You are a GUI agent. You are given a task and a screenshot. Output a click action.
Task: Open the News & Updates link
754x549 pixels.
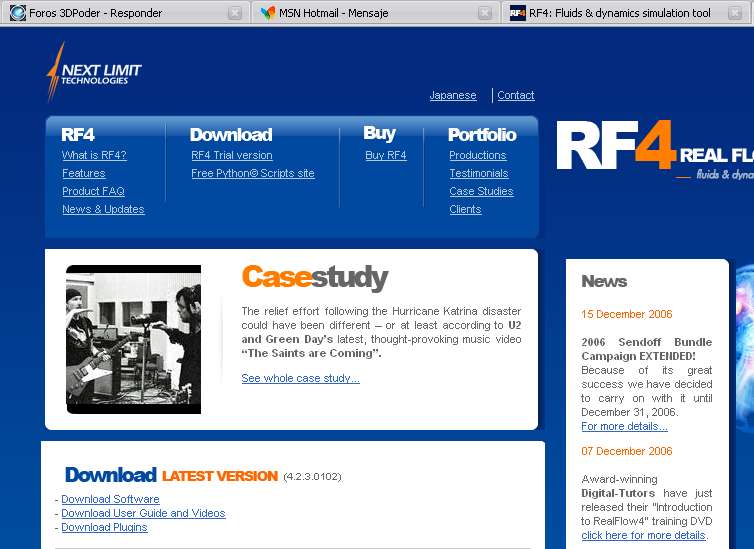pos(103,210)
